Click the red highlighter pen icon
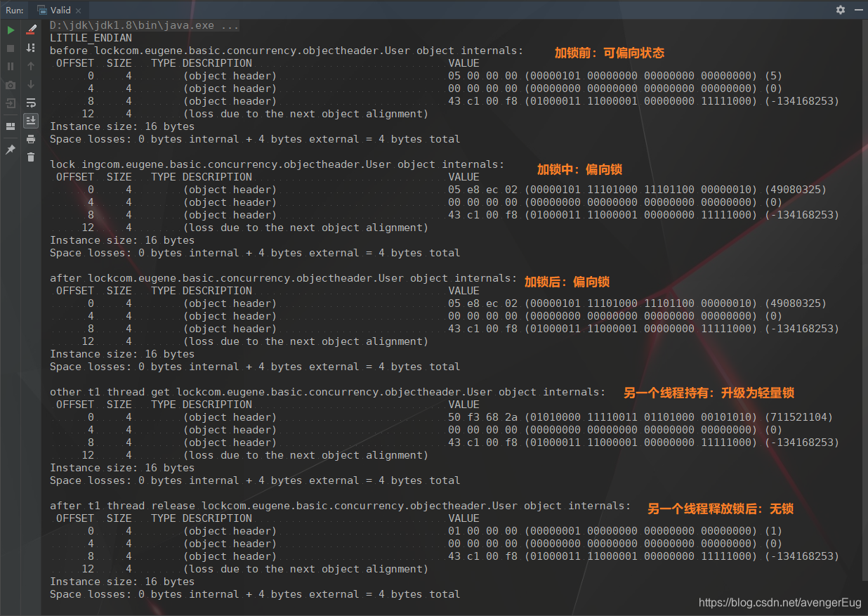868x616 pixels. coord(31,30)
